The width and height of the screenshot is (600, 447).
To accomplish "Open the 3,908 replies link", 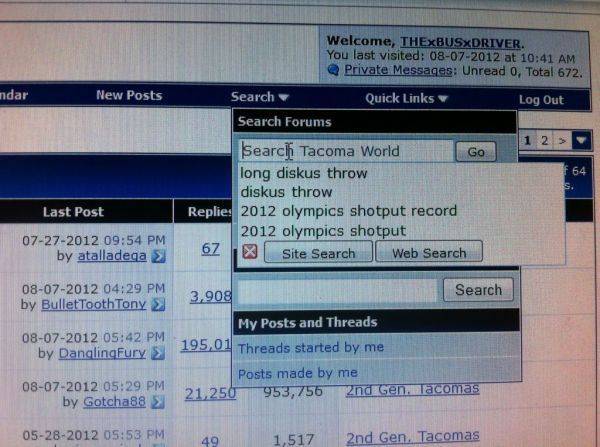I will click(211, 296).
